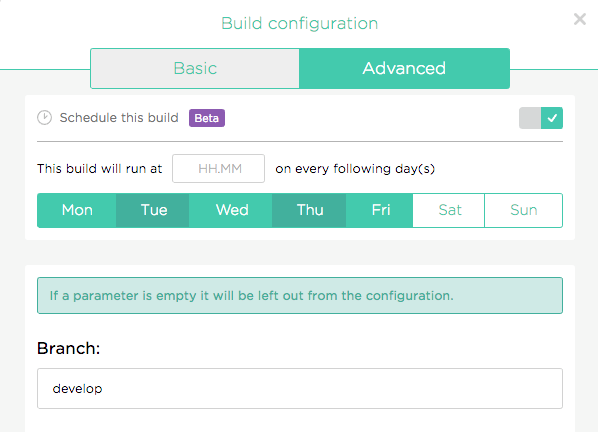Click the Branch label heading
The height and width of the screenshot is (432, 598).
pyautogui.click(x=68, y=348)
